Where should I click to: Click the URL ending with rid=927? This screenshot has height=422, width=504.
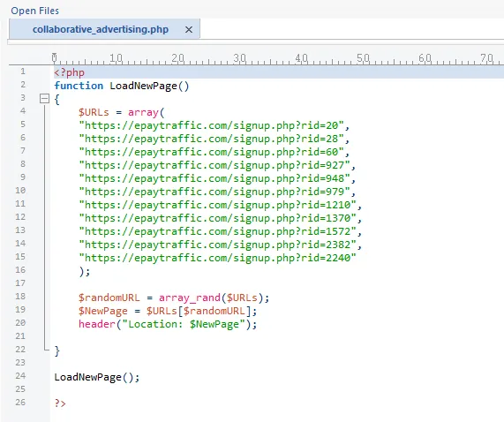click(217, 165)
